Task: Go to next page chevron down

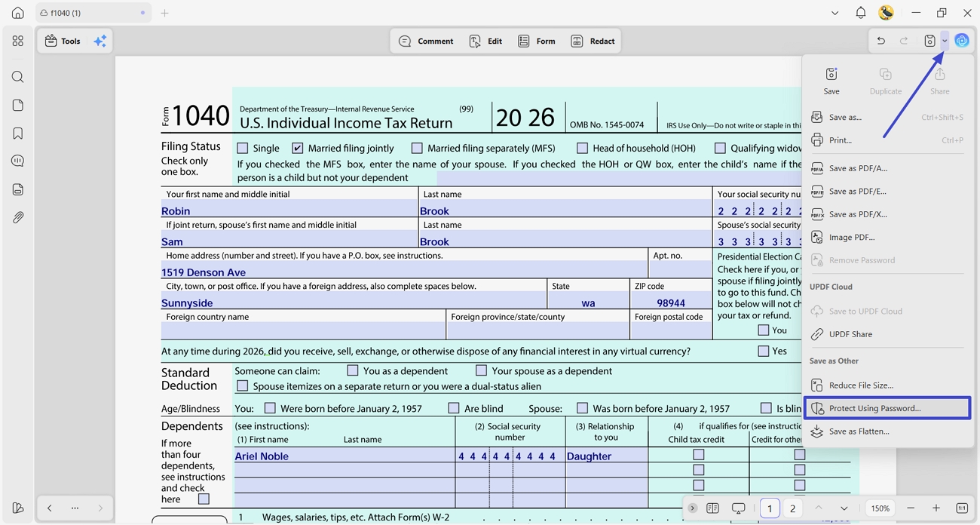Action: click(x=844, y=508)
